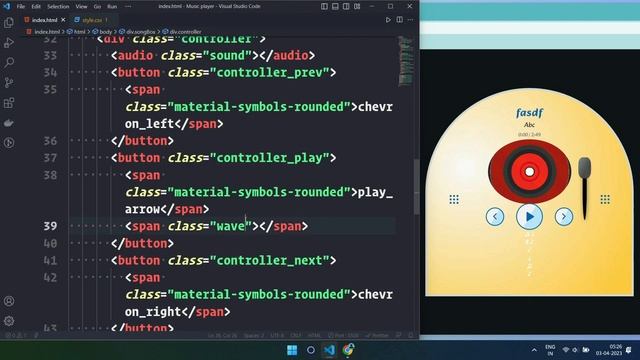This screenshot has height=360, width=640.
Task: Switch to the style.css tab
Action: tap(91, 20)
